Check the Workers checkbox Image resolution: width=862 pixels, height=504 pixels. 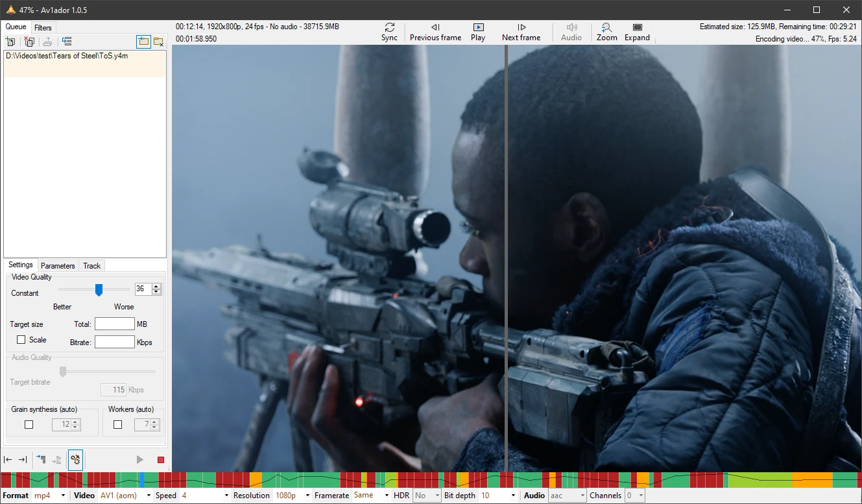[x=117, y=425]
